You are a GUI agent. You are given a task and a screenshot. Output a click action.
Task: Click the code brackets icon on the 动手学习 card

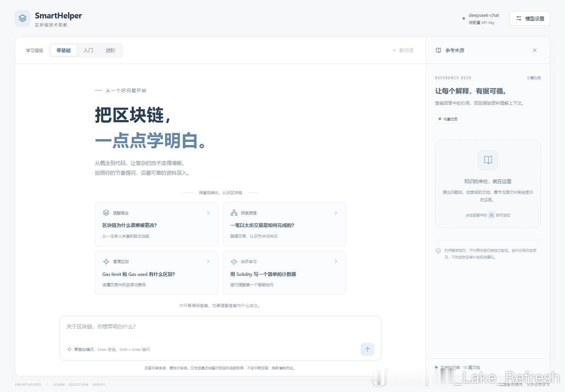pyautogui.click(x=234, y=261)
